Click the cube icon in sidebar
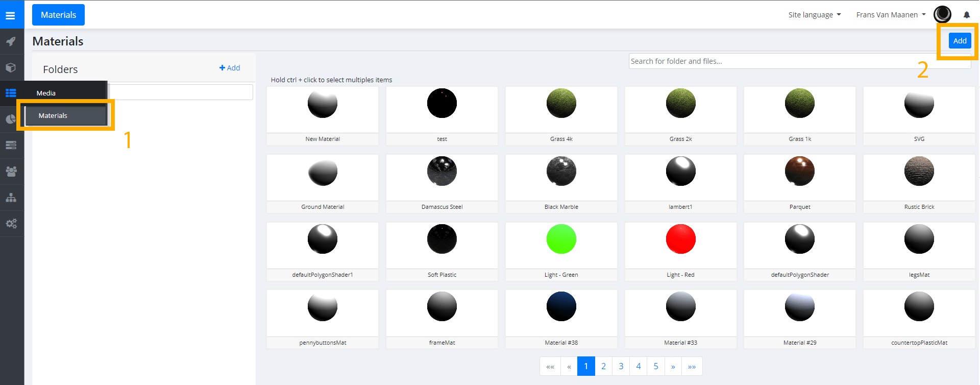Screen dimensions: 980x385 (x=11, y=67)
